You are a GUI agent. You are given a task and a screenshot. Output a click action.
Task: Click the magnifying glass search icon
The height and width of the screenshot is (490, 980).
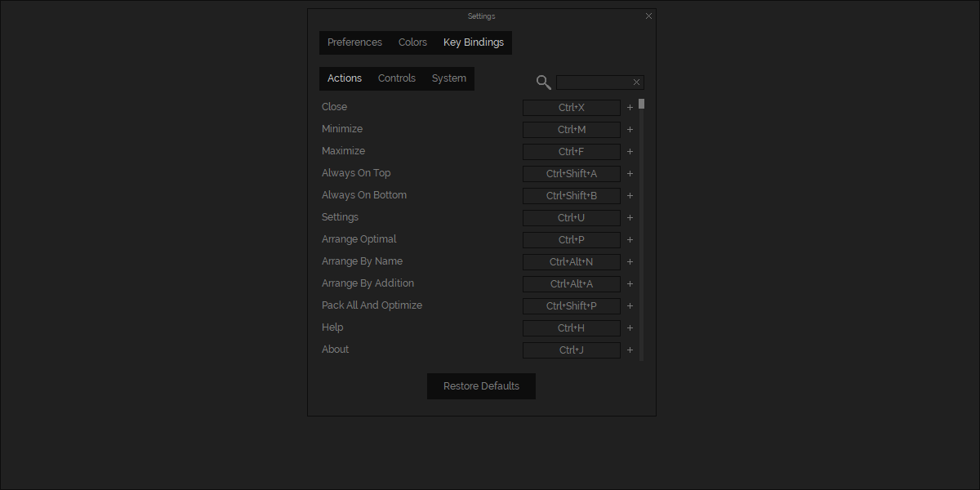543,82
